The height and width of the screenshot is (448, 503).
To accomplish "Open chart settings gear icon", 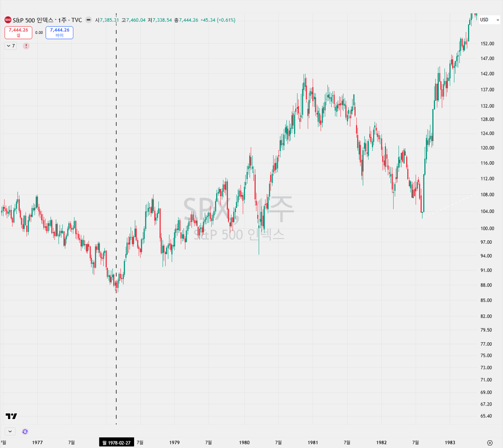I will point(490,443).
